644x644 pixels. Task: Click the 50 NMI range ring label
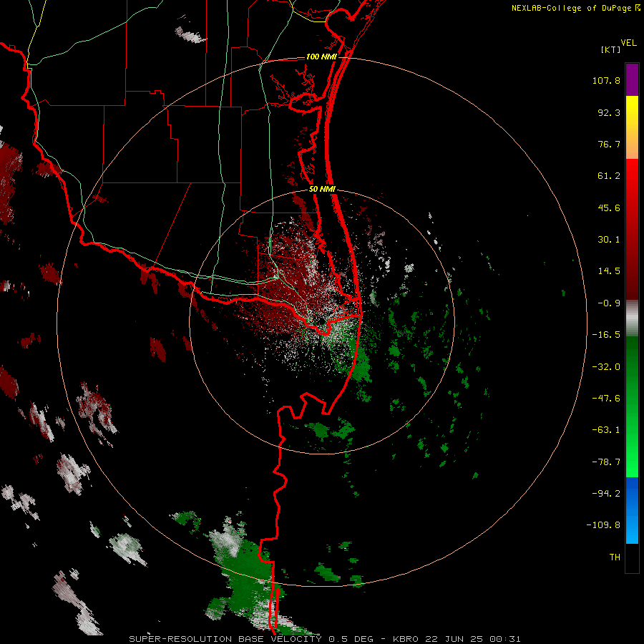pos(323,189)
